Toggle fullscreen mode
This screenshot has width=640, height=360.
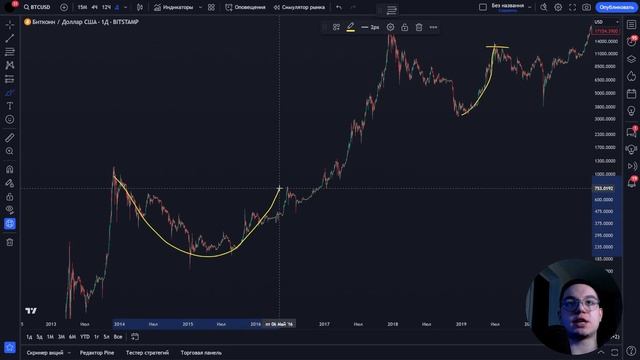pyautogui.click(x=572, y=7)
